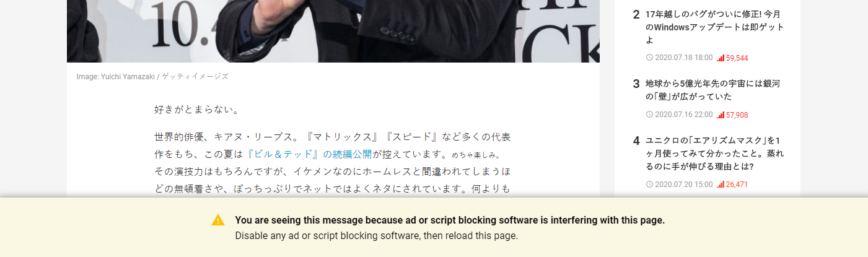This screenshot has width=868, height=257.
Task: Click the yellow warning triangle icon
Action: tap(218, 220)
